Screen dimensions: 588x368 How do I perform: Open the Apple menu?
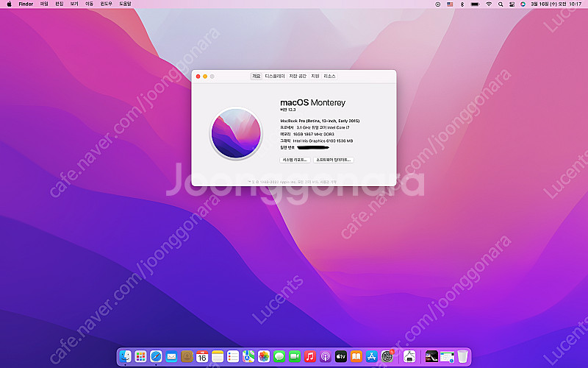(9, 4)
